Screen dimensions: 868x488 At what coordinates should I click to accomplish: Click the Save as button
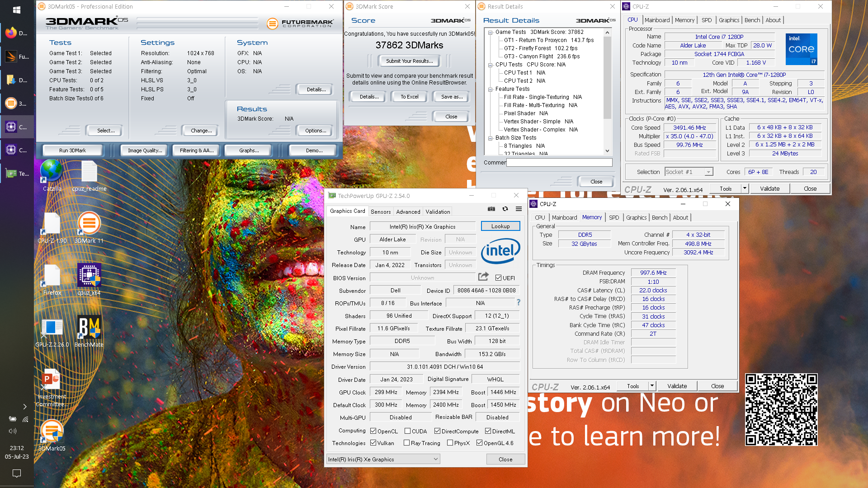click(452, 97)
